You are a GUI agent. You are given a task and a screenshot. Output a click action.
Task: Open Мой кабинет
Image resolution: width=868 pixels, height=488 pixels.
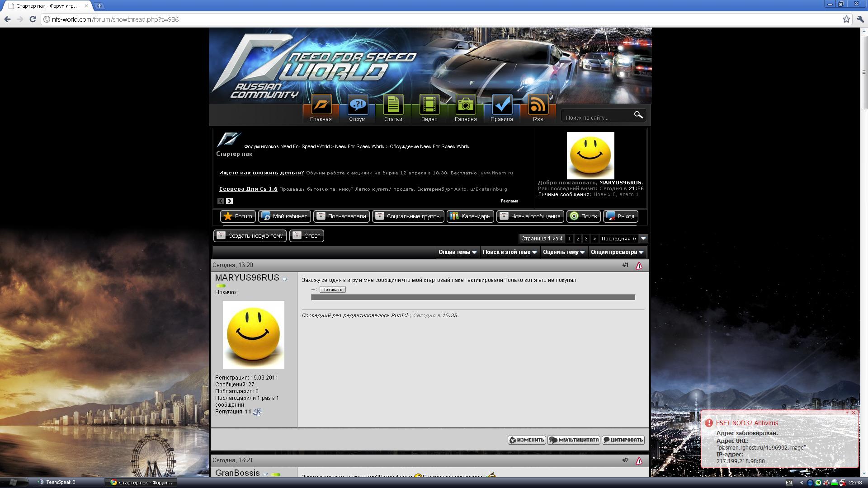click(x=285, y=216)
